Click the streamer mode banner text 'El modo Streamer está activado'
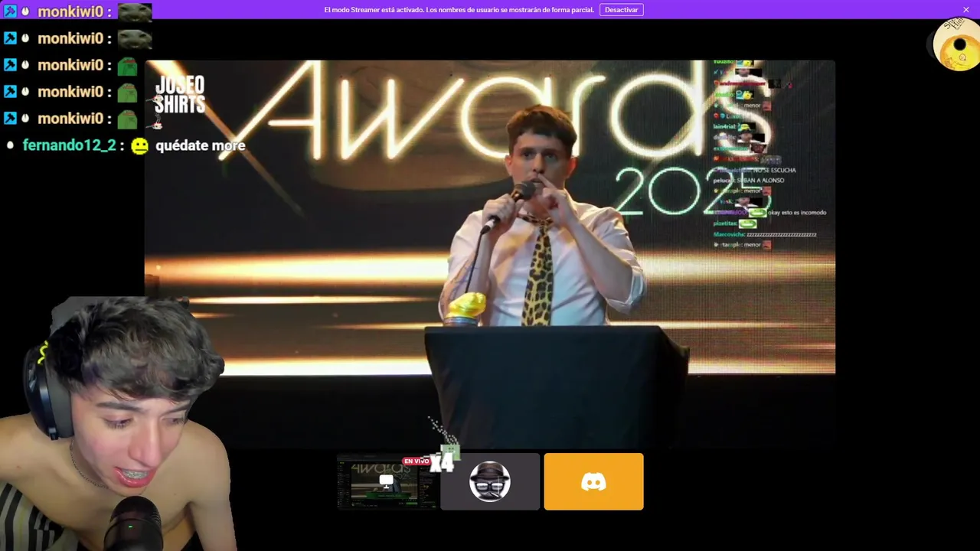The image size is (980, 551). 373,10
